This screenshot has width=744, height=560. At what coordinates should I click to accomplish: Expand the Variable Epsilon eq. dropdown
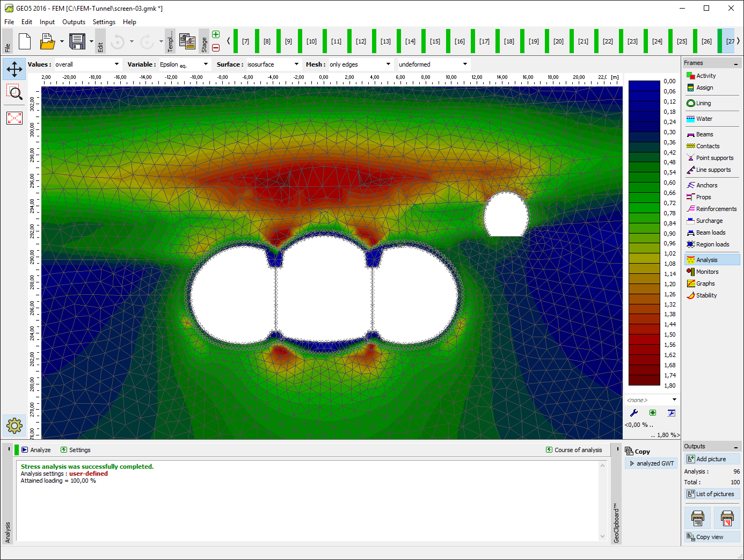click(x=184, y=64)
